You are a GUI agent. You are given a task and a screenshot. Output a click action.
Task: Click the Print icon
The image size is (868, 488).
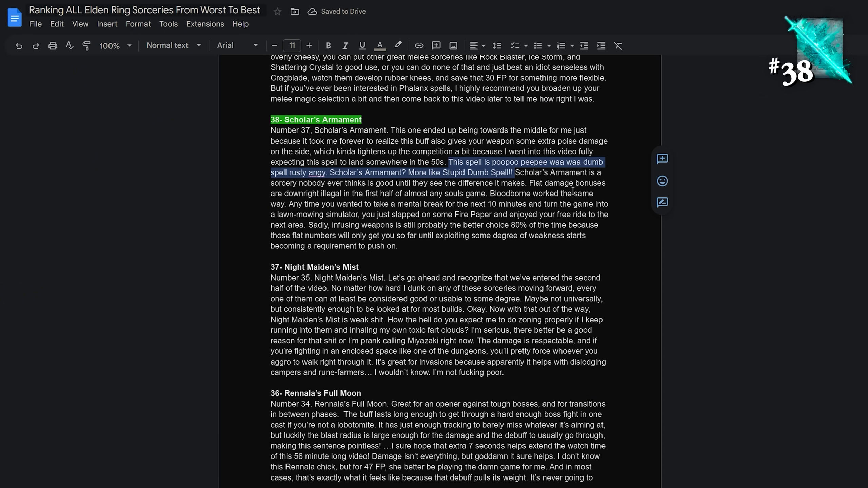coord(53,46)
